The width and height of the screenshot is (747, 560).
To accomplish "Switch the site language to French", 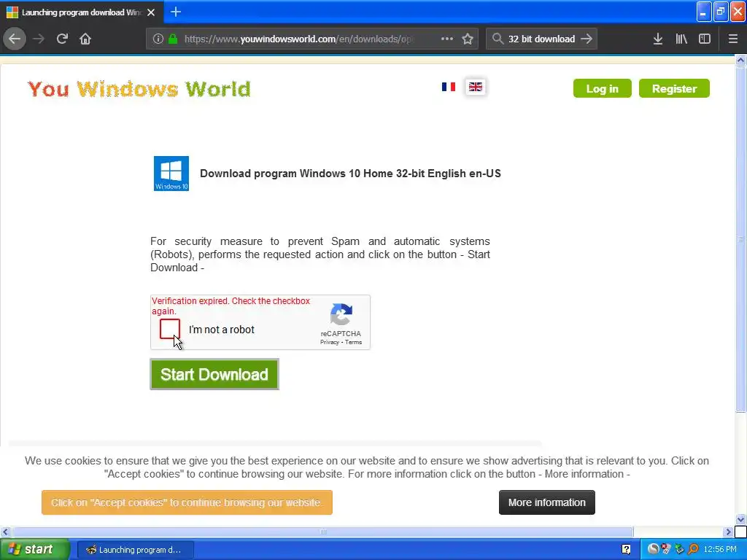I will (x=449, y=87).
